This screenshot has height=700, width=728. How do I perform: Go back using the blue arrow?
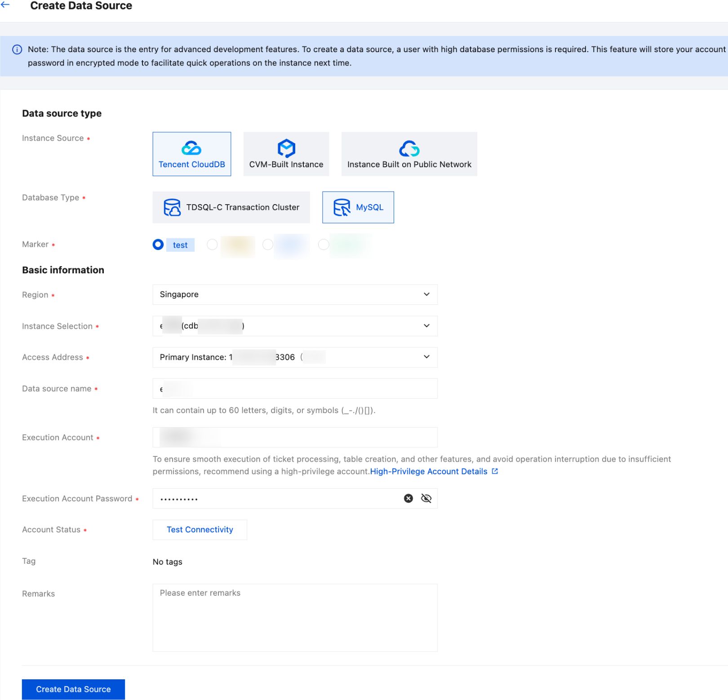pyautogui.click(x=5, y=5)
